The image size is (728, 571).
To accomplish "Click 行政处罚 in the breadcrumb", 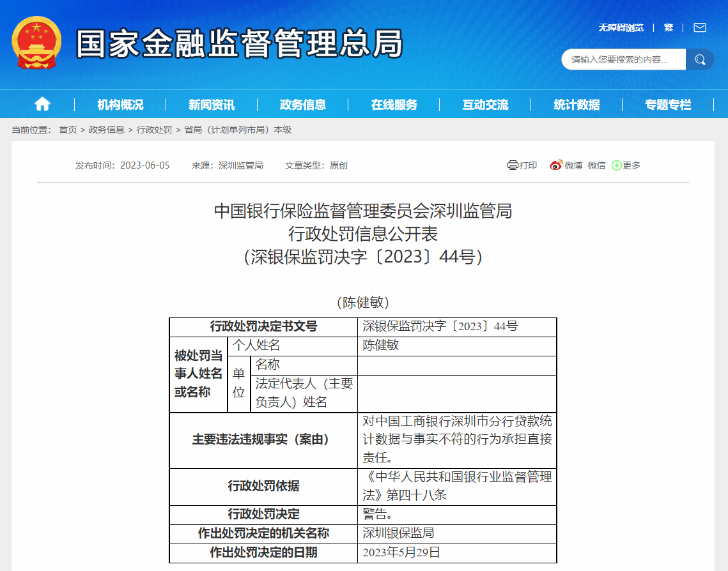I will tap(154, 130).
